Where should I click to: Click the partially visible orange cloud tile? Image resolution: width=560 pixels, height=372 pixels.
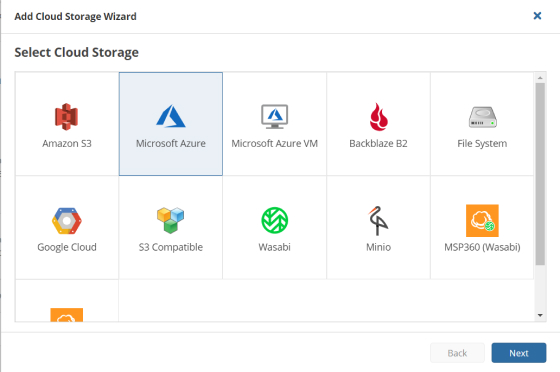click(67, 301)
